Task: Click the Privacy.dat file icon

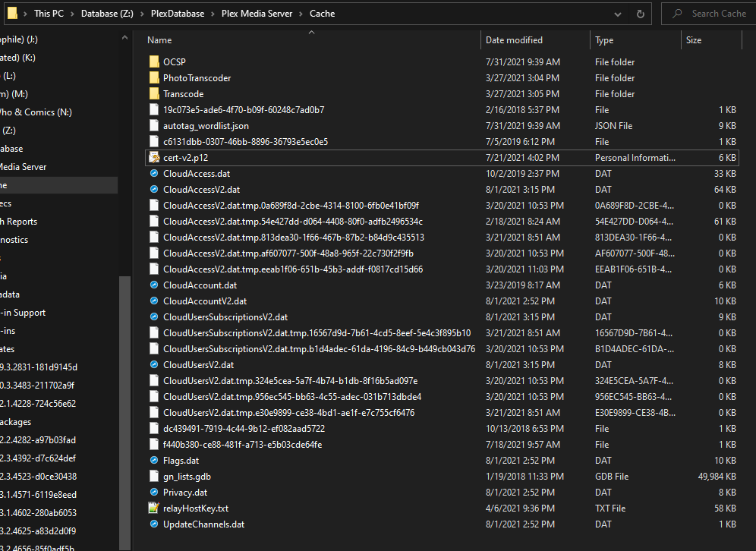Action: pyautogui.click(x=154, y=492)
